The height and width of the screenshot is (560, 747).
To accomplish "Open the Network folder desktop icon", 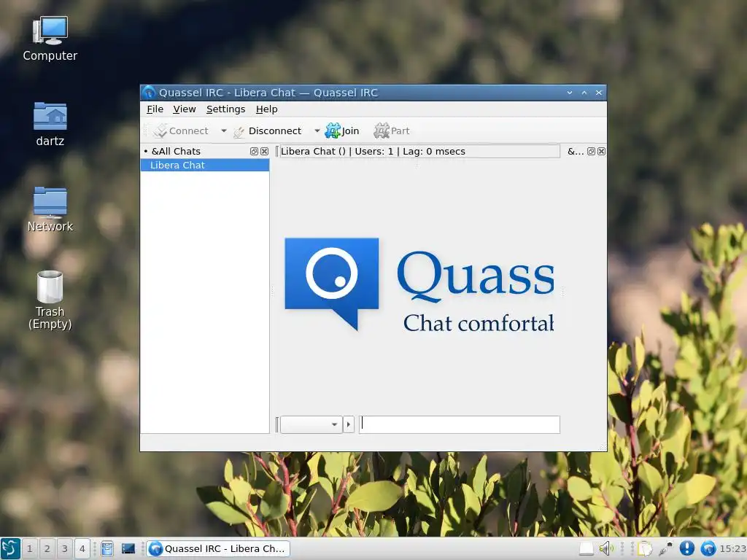I will coord(50,209).
